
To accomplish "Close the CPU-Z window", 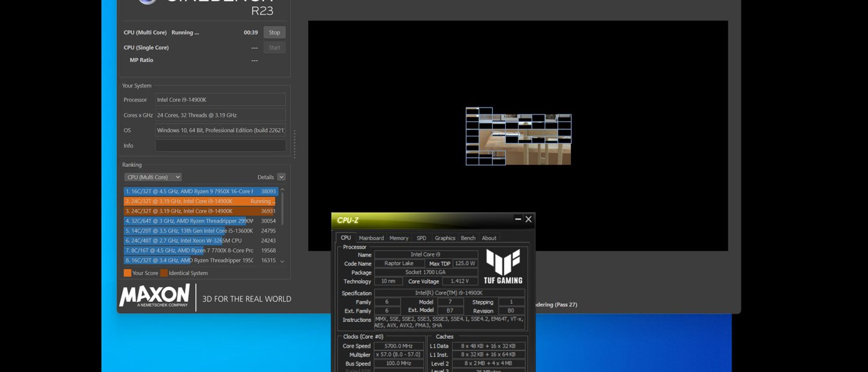I will pyautogui.click(x=528, y=219).
